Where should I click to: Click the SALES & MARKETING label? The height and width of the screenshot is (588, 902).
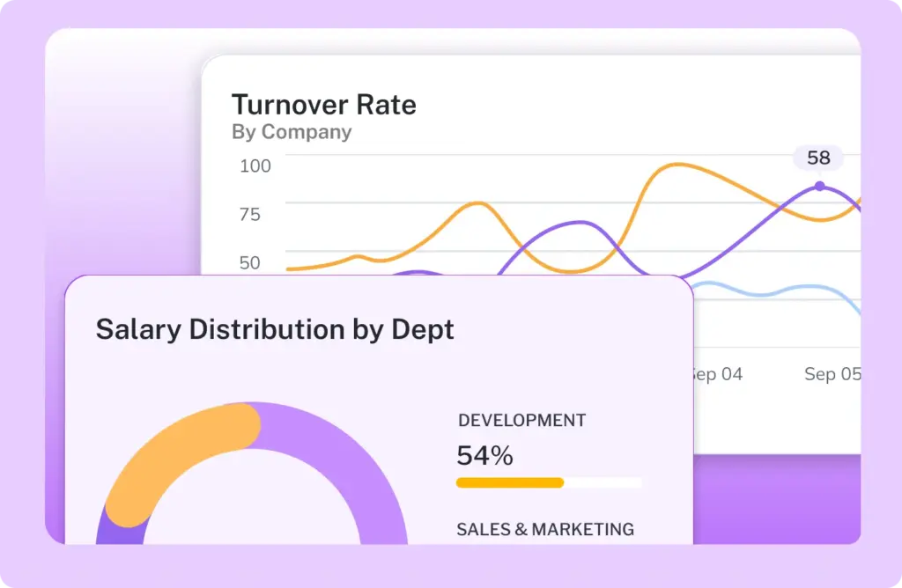click(x=544, y=529)
